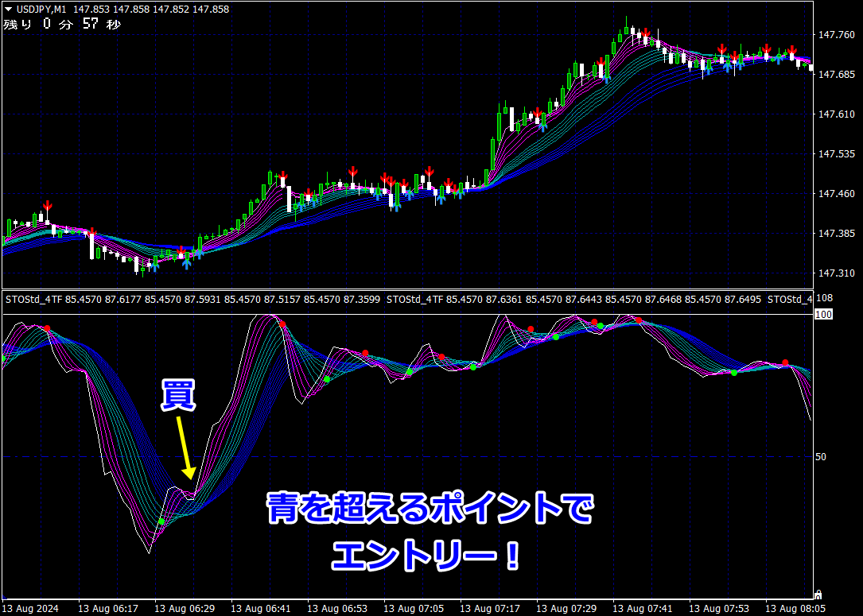Image resolution: width=863 pixels, height=616 pixels.
Task: Click the 147.385 price axis label
Action: (837, 233)
